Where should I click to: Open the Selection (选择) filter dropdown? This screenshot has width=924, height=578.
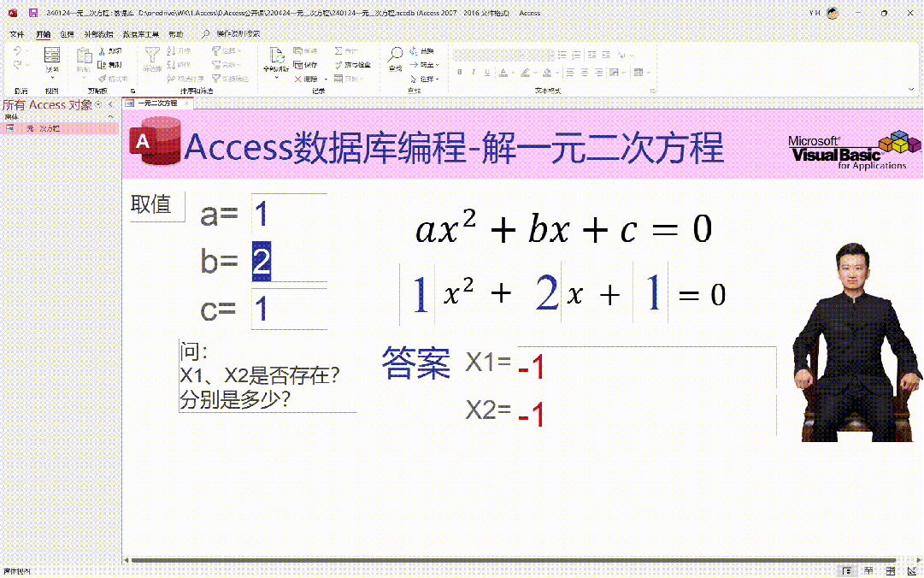(227, 51)
